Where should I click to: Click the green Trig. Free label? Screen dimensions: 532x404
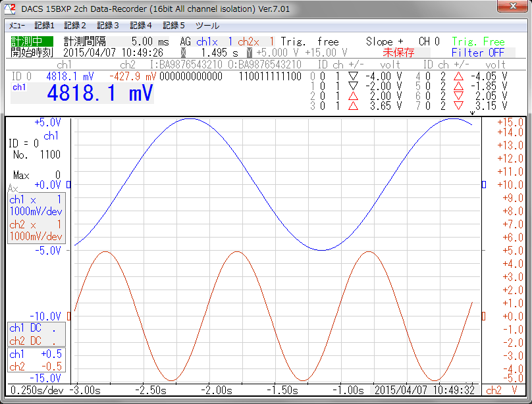tap(478, 41)
